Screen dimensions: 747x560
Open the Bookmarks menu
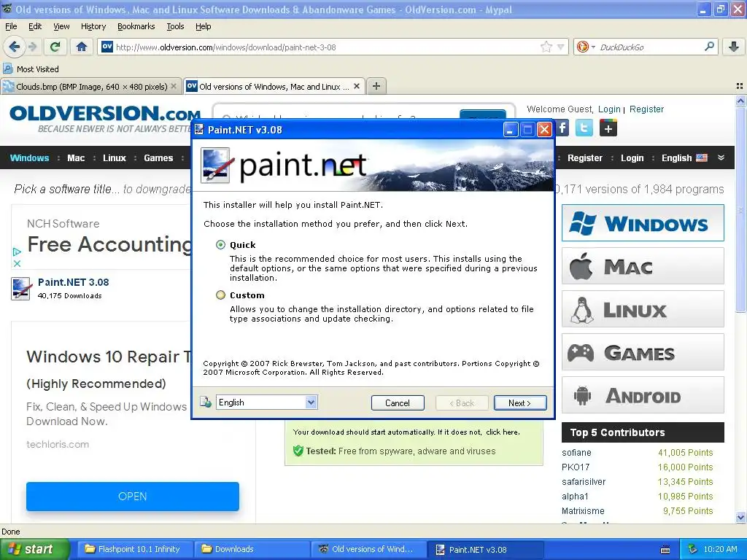[x=136, y=26]
